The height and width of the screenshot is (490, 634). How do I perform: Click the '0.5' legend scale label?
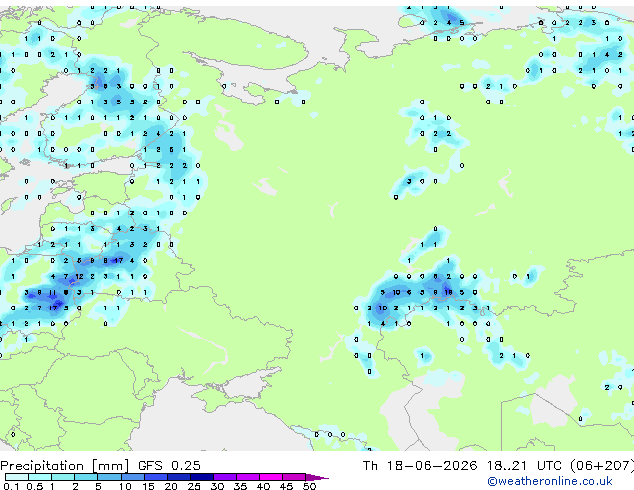tap(34, 486)
